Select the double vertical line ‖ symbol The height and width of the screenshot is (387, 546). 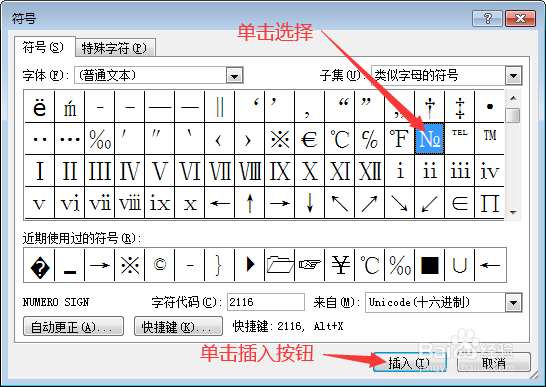coord(219,107)
